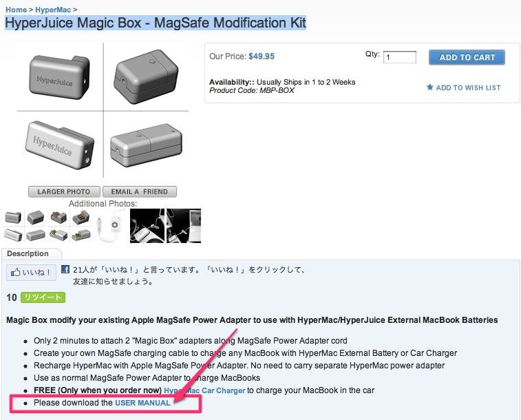Screen dimensions: 521x420
Task: Go to the Home breadcrumb link
Action: [x=17, y=10]
